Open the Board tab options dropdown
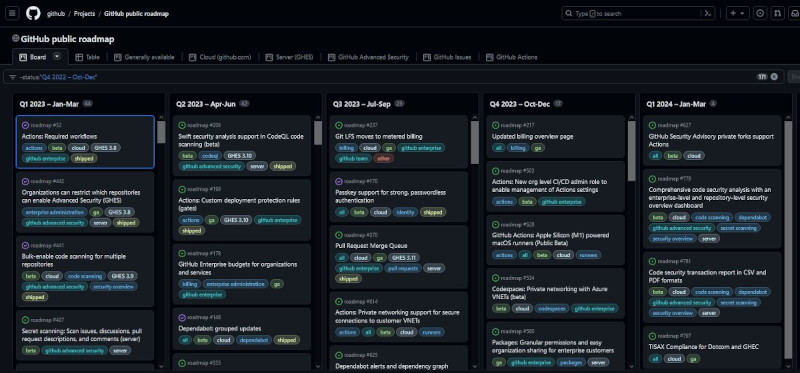800x373 pixels. coord(57,57)
